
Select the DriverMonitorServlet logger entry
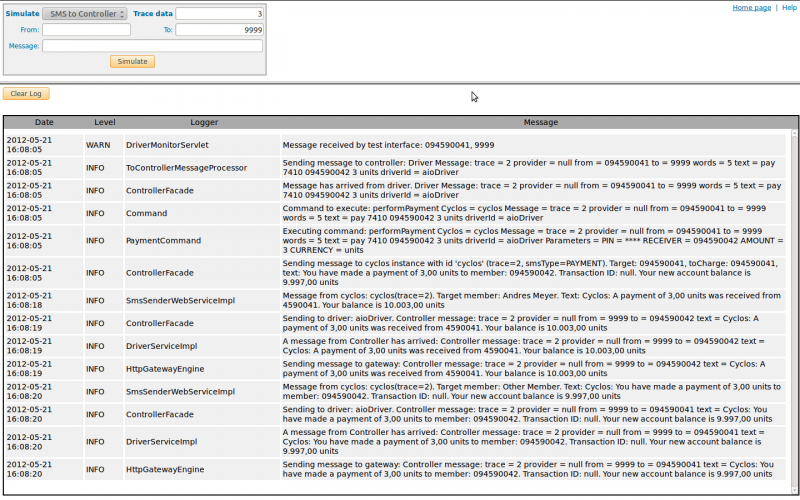coord(167,145)
